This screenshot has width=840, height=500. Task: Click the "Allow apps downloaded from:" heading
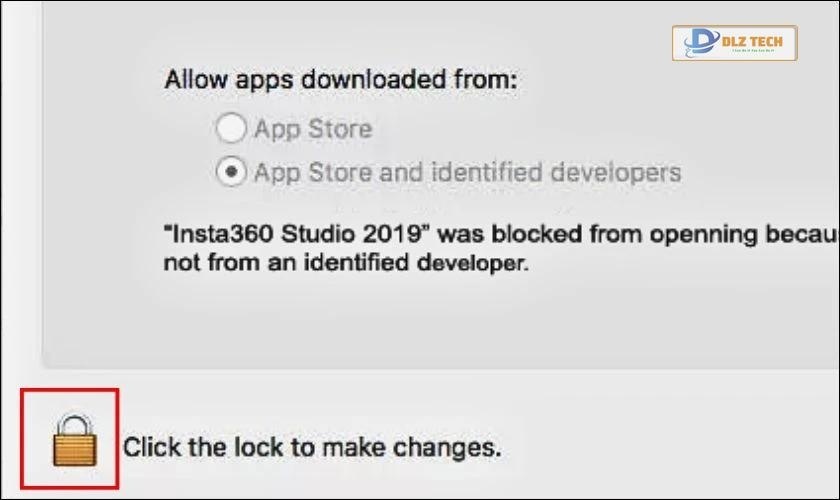(x=341, y=80)
